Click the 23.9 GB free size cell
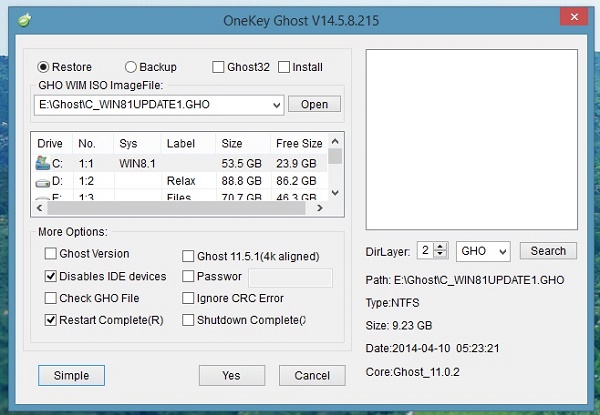600x415 pixels. 296,164
